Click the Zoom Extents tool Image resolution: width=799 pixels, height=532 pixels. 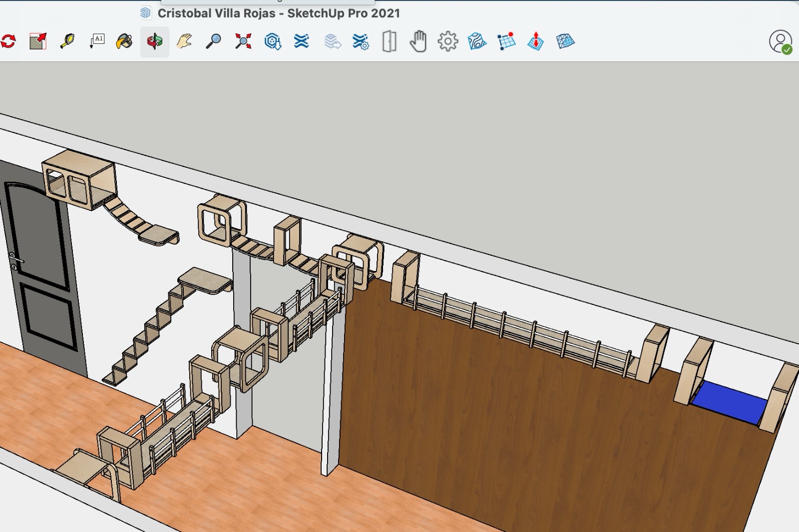point(243,41)
